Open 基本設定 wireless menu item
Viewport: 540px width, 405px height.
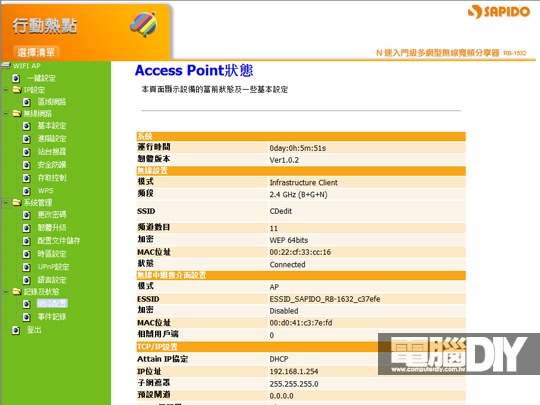tap(52, 126)
